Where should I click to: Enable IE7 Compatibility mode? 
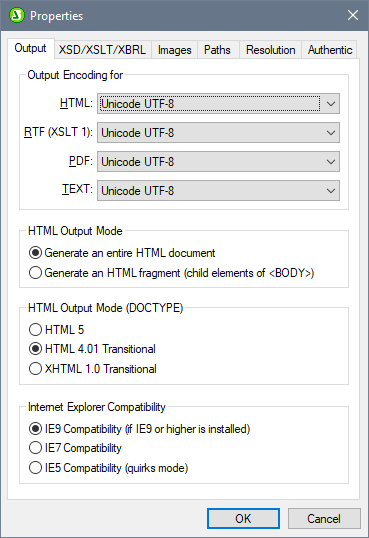point(76,448)
